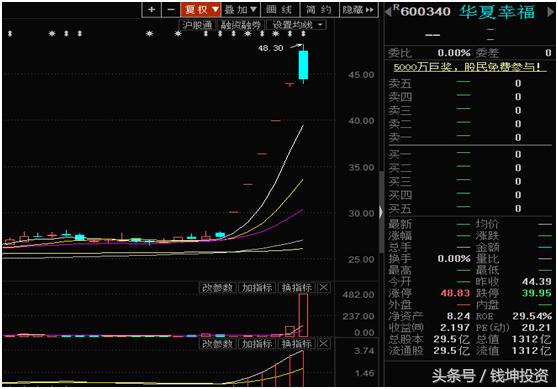Viewport: 558px width, 389px height.
Task: Click the 净资产 value 8.24
Action: [x=459, y=316]
